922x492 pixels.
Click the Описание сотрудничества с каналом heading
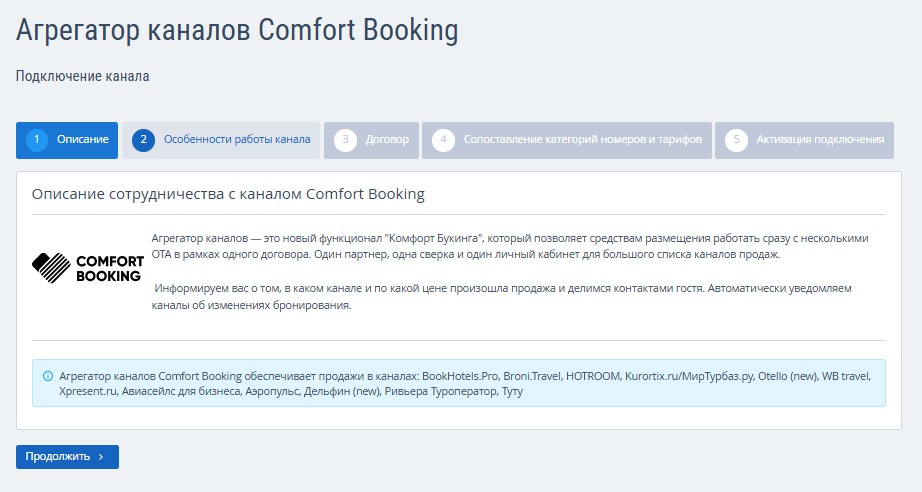click(x=228, y=194)
